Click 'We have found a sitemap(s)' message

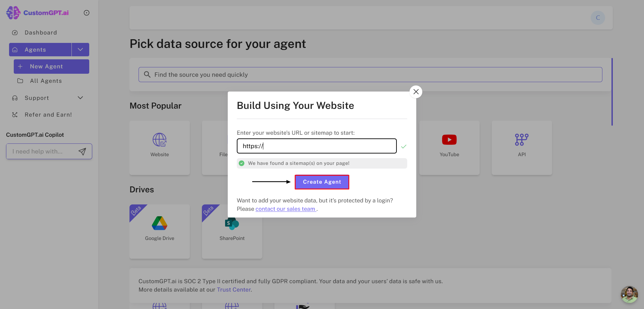pyautogui.click(x=299, y=163)
